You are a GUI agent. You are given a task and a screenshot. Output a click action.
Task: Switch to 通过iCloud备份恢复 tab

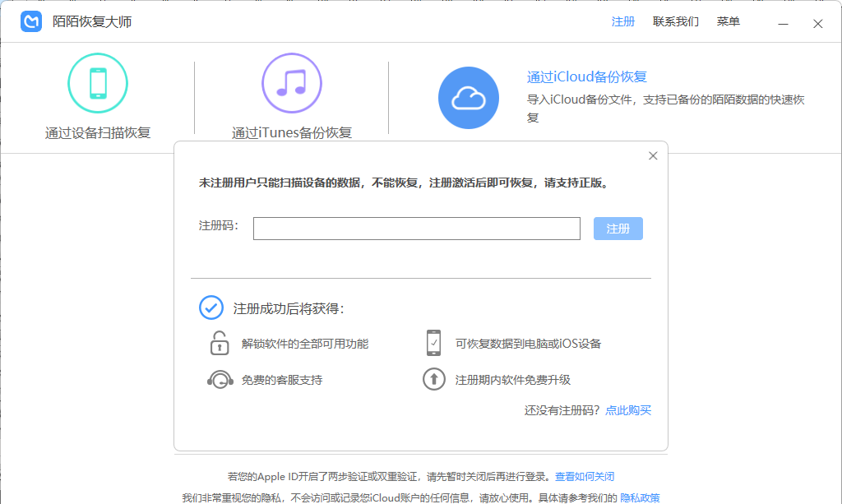(586, 76)
